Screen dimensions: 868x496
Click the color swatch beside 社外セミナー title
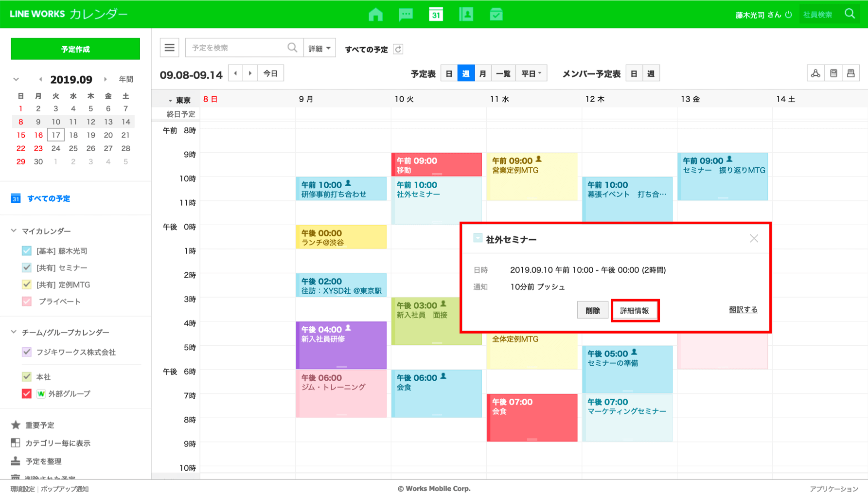coord(478,238)
